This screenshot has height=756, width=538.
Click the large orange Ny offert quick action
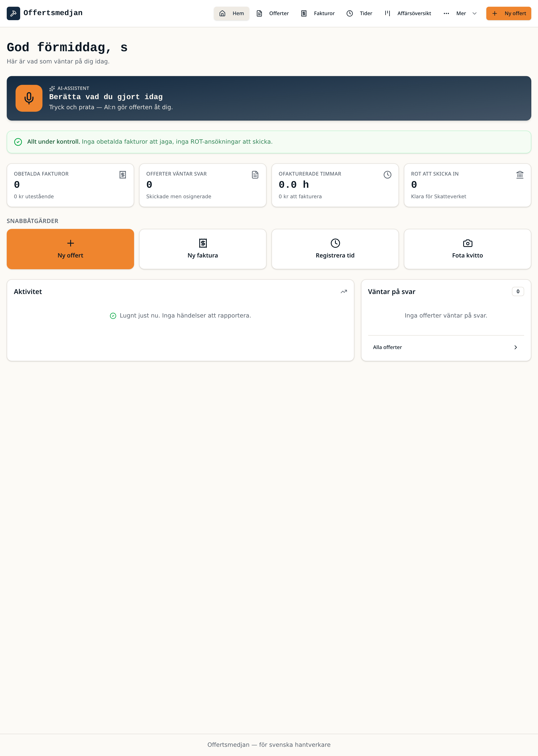70,249
